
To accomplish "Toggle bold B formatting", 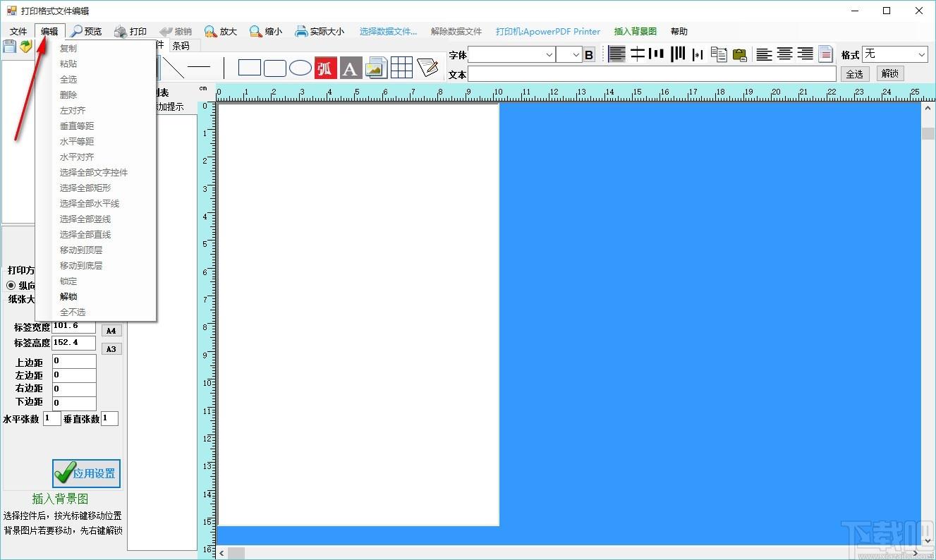I will click(590, 54).
